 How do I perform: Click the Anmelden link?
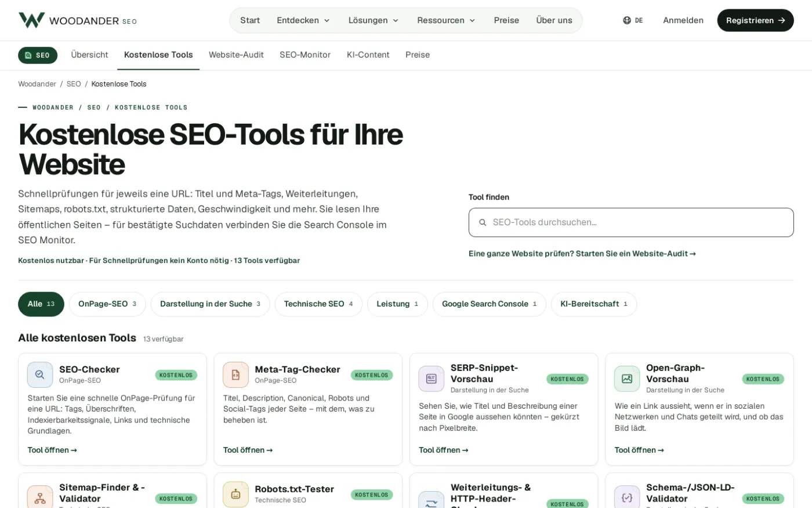683,20
